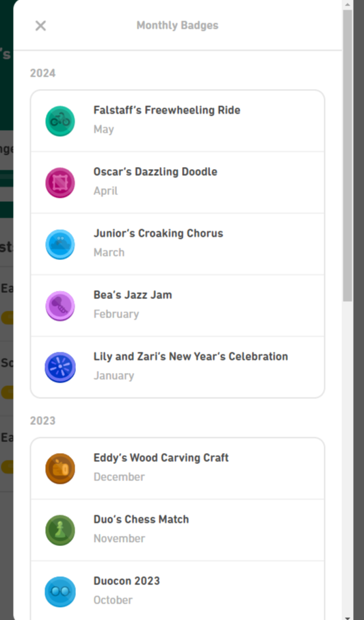Click the dark blue firework badge icon
Screen dimensions: 364x620
coord(60,367)
